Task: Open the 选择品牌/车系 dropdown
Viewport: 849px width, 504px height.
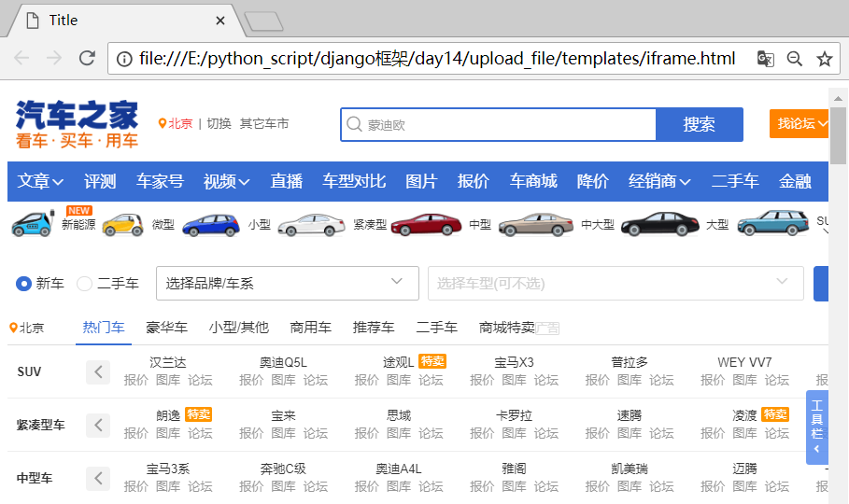Action: (x=288, y=283)
